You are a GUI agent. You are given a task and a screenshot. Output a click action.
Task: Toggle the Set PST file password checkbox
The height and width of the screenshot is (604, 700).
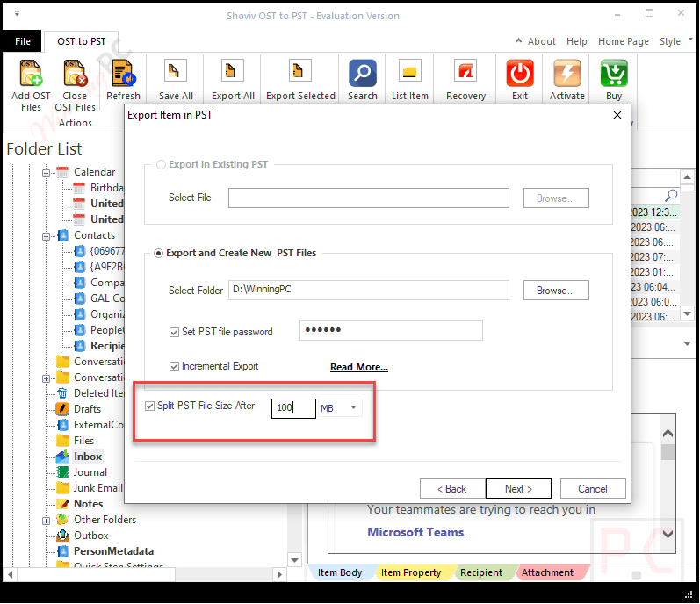click(x=174, y=333)
